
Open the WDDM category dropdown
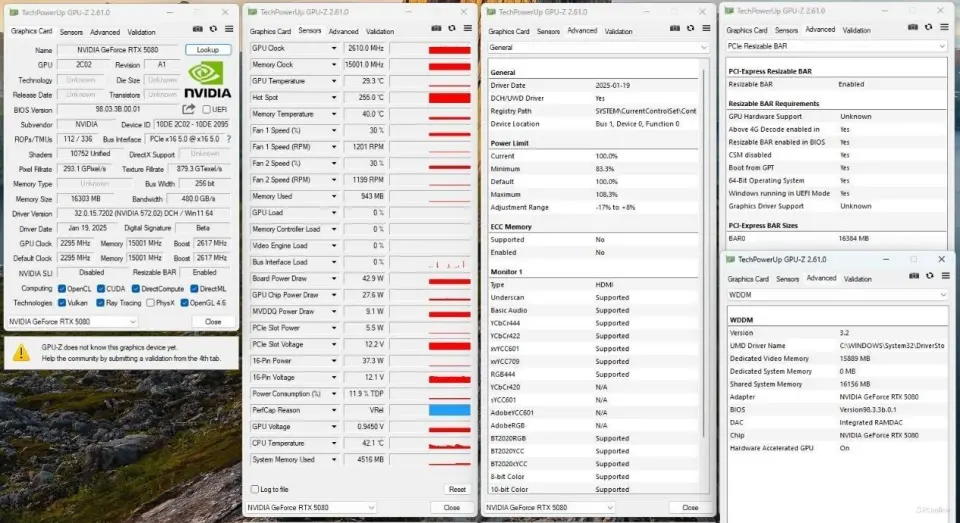941,295
